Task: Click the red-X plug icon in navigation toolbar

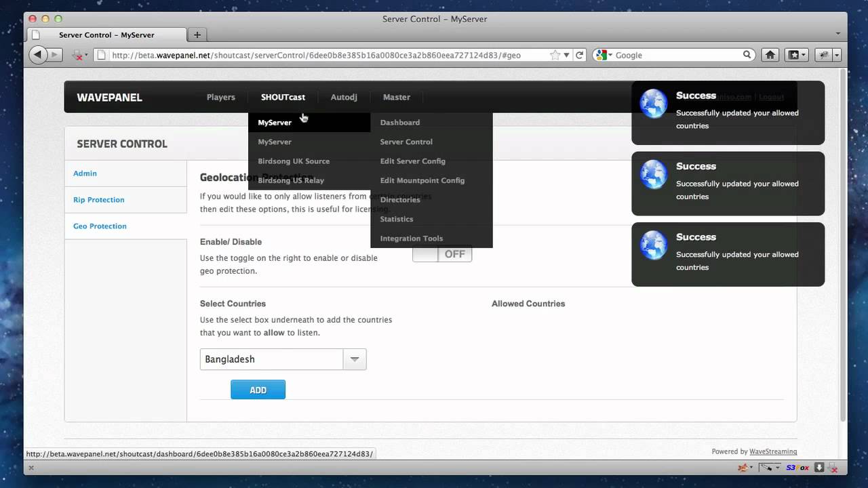Action: [78, 56]
